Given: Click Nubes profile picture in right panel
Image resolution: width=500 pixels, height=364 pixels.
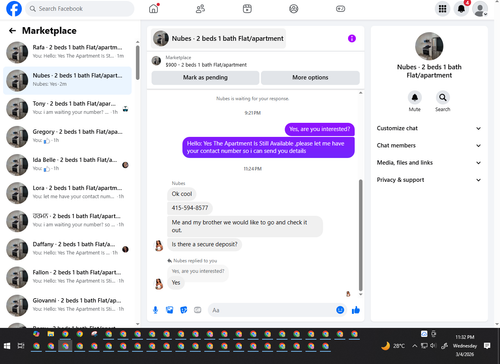Looking at the screenshot, I should (429, 46).
